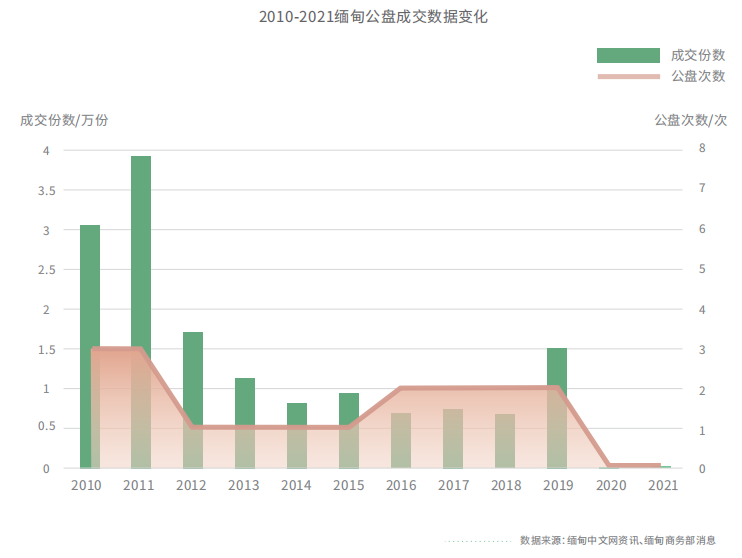Click x-axis label 2013
Image resolution: width=742 pixels, height=558 pixels.
(x=244, y=486)
